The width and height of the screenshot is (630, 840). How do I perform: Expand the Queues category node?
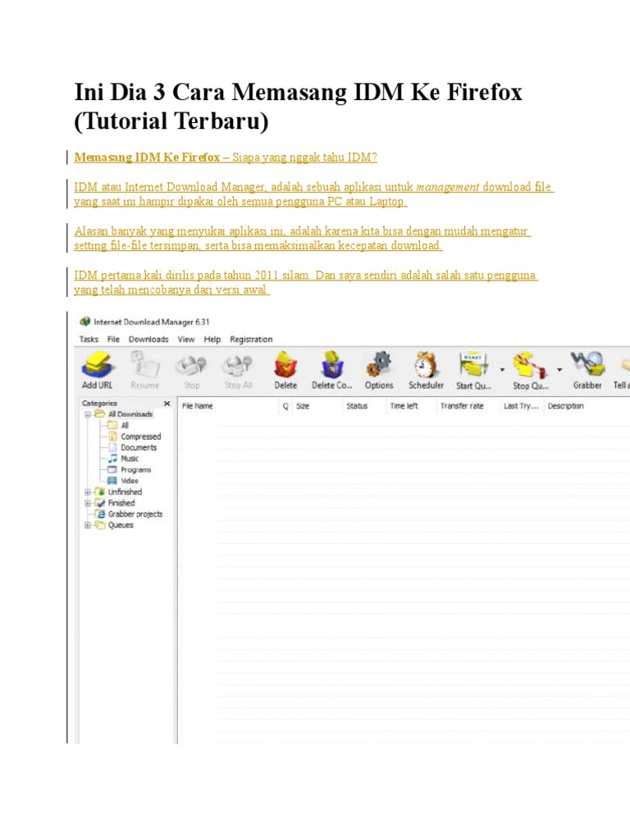click(x=87, y=525)
